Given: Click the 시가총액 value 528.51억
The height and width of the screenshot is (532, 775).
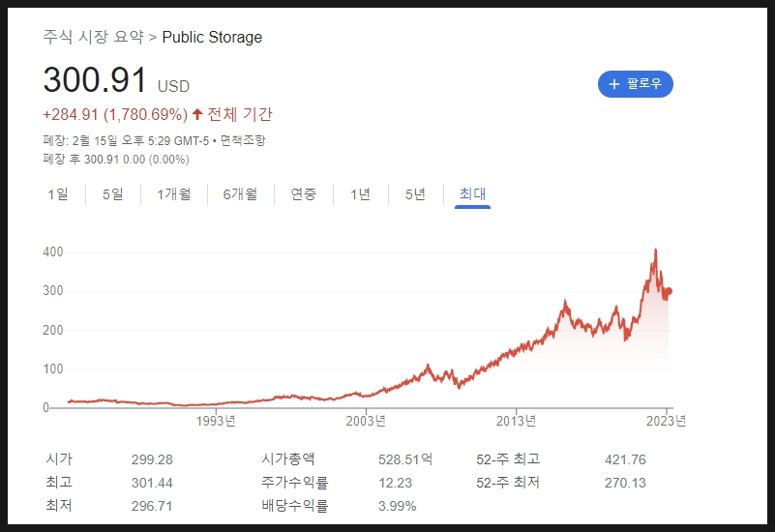Looking at the screenshot, I should click(405, 459).
